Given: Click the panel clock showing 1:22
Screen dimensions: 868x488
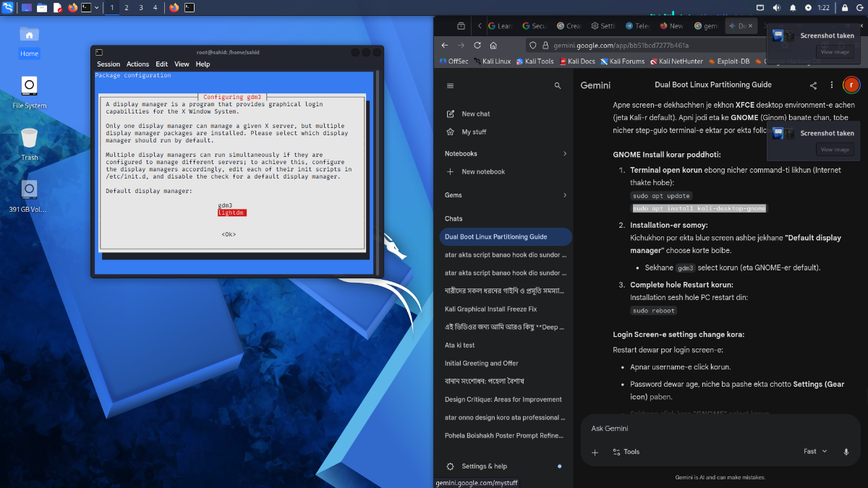Looking at the screenshot, I should pos(823,7).
